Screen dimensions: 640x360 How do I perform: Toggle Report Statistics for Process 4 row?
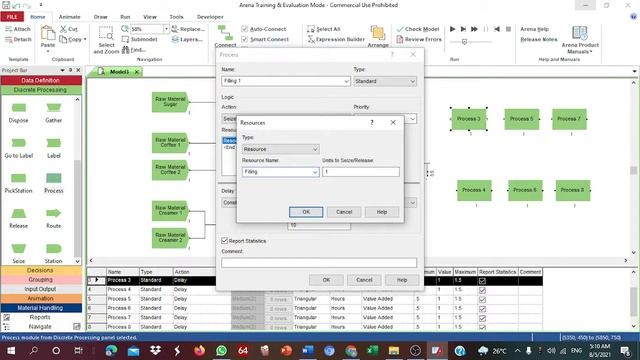482,290
